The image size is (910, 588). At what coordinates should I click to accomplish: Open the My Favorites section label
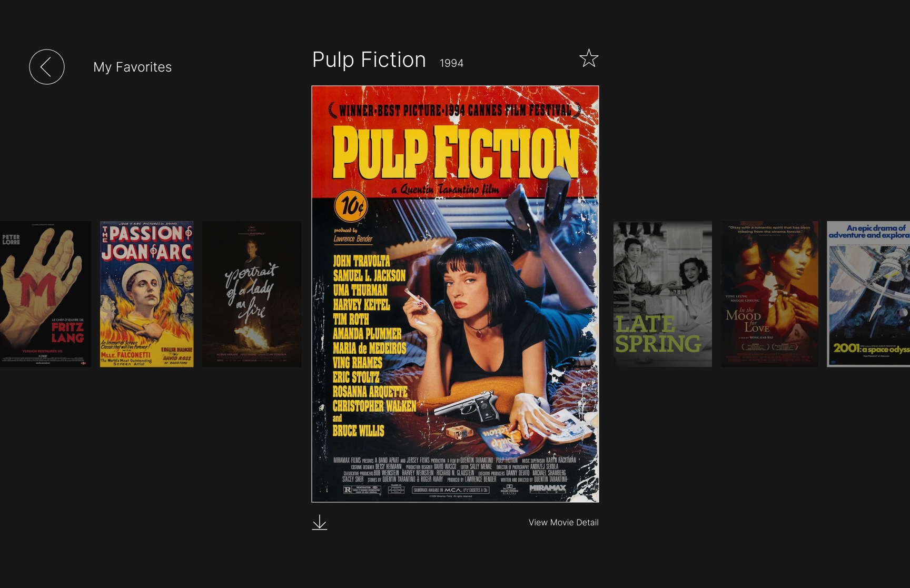[133, 67]
